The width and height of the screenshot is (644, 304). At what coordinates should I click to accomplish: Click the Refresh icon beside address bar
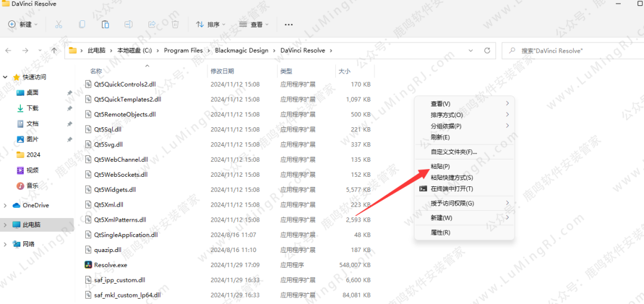pos(487,50)
